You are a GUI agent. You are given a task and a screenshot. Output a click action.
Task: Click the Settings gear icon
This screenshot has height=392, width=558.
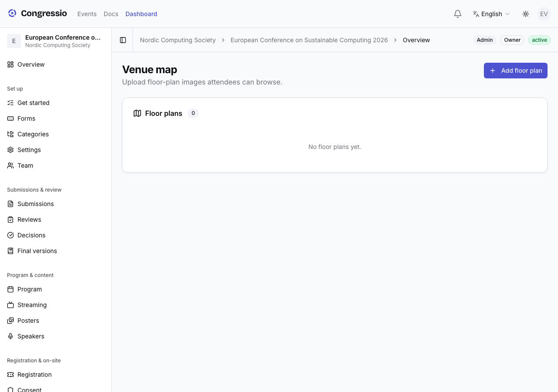(10, 150)
